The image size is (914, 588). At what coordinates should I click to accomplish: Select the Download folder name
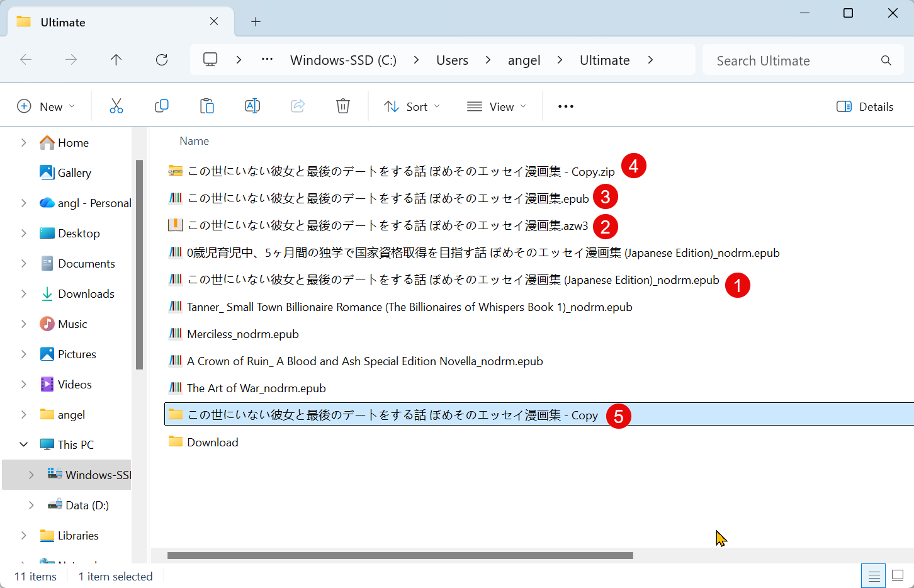click(212, 443)
